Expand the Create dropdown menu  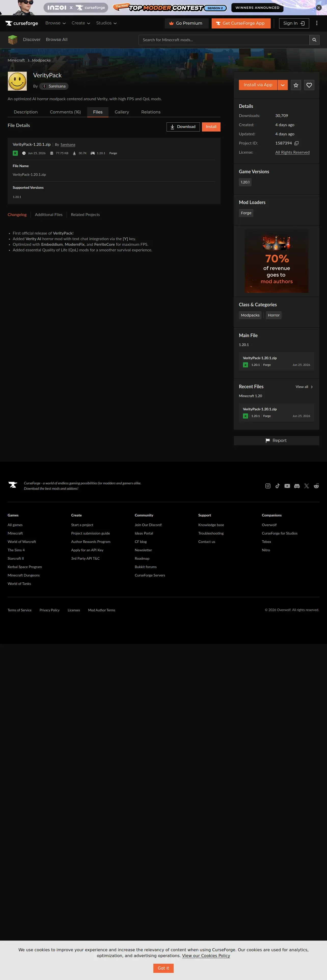click(x=81, y=23)
